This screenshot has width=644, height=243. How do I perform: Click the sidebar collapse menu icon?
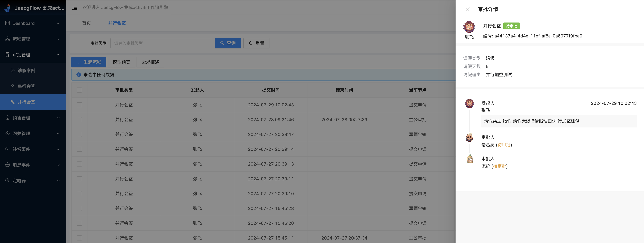pyautogui.click(x=75, y=8)
